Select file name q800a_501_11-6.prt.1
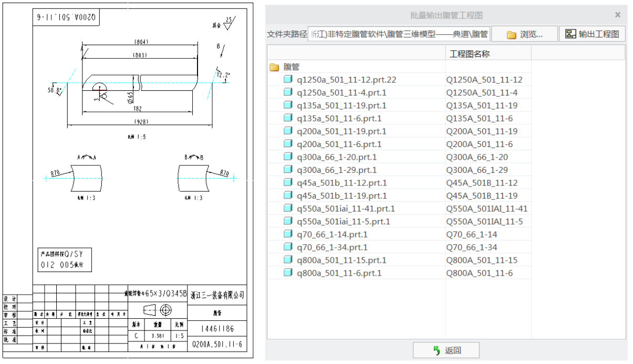This screenshot has height=364, width=633. (x=339, y=273)
